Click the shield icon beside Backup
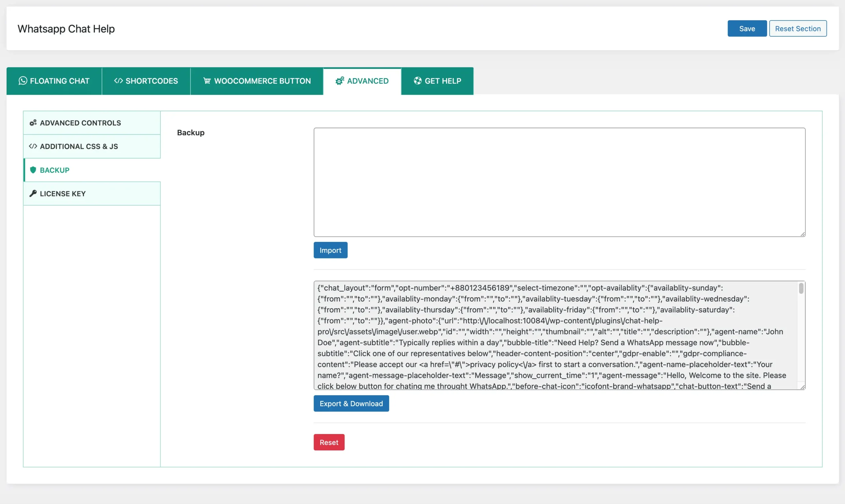 pyautogui.click(x=33, y=170)
